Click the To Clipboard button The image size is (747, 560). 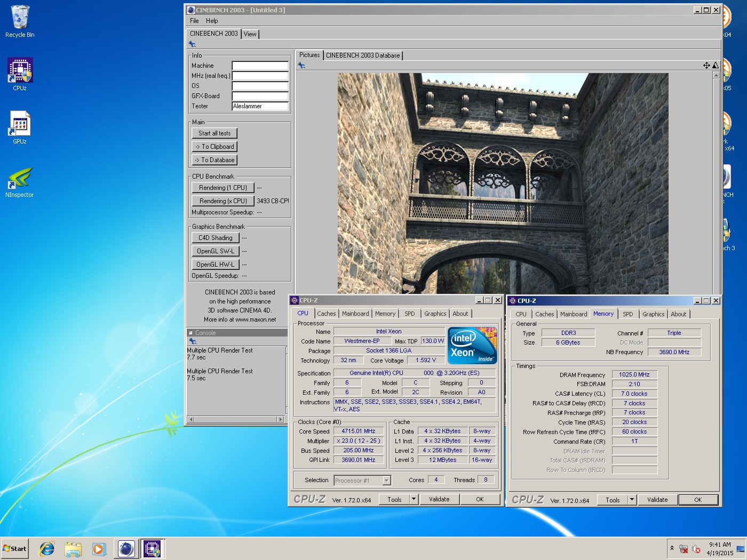pos(214,147)
